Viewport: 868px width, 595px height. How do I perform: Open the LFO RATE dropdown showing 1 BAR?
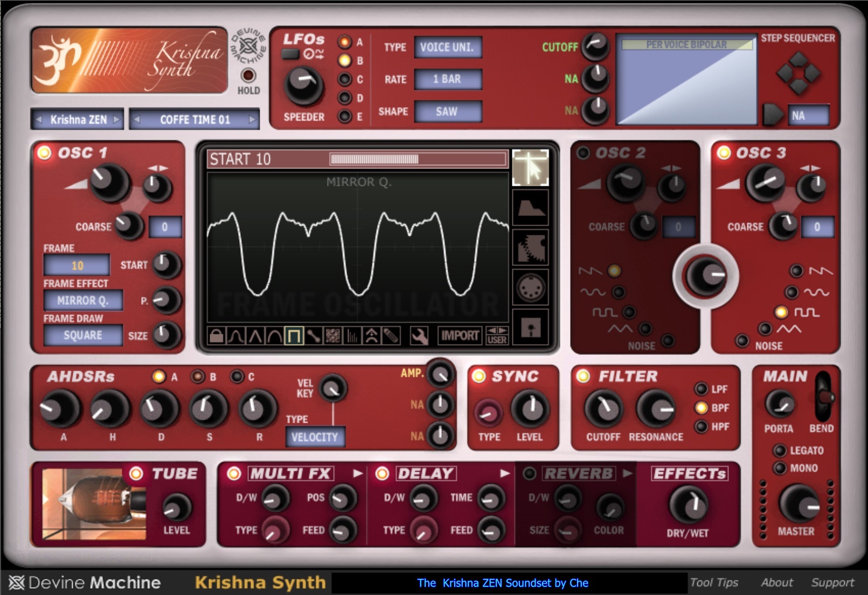tap(448, 79)
